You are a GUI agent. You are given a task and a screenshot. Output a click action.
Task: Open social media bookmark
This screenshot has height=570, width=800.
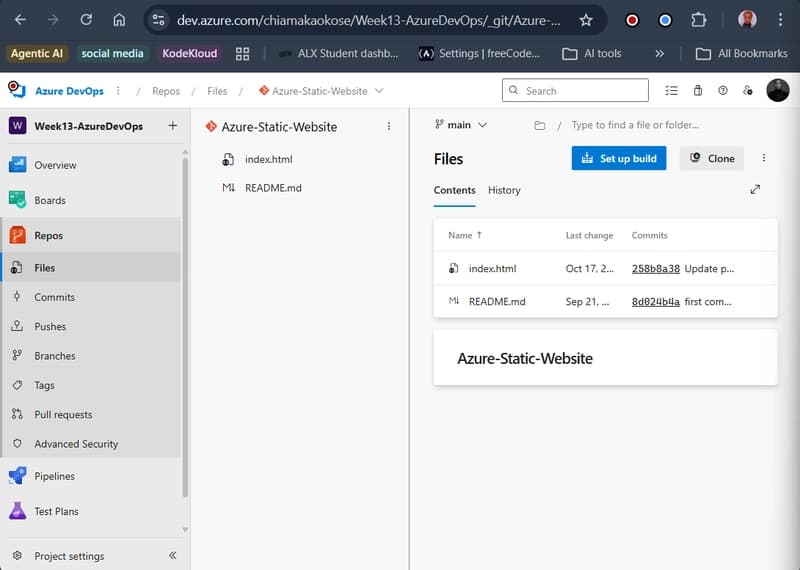pos(112,54)
